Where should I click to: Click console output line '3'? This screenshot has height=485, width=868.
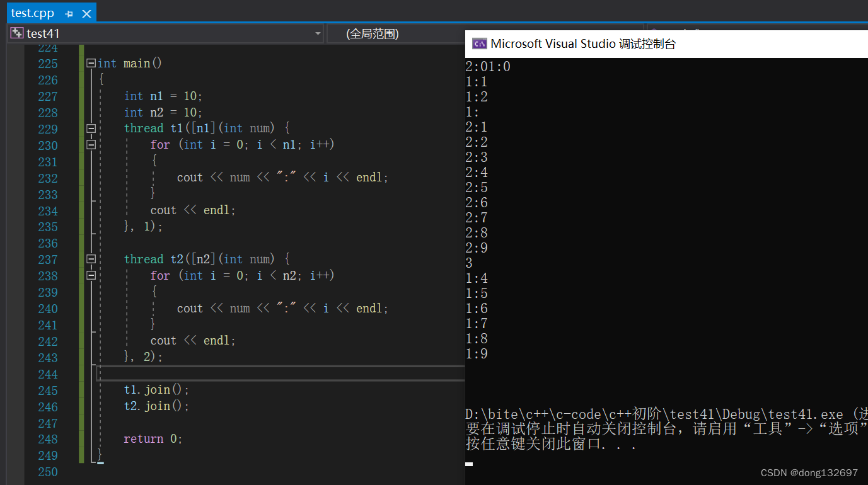[x=469, y=263]
